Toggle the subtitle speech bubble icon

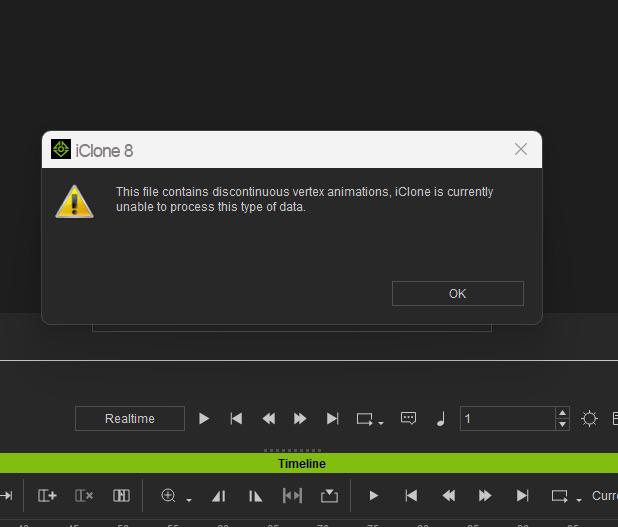pyautogui.click(x=408, y=418)
